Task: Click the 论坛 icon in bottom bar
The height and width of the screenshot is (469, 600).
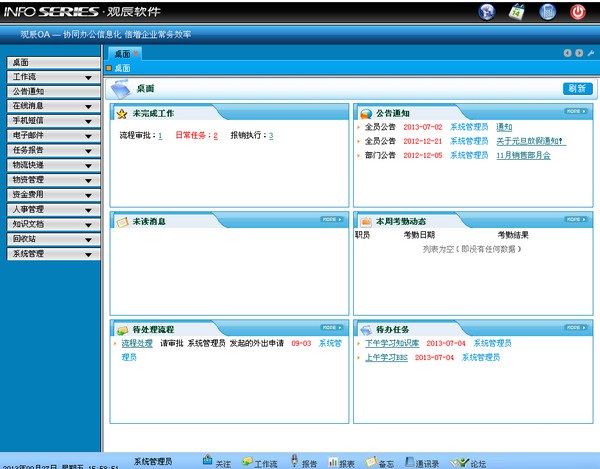Action: tap(459, 462)
